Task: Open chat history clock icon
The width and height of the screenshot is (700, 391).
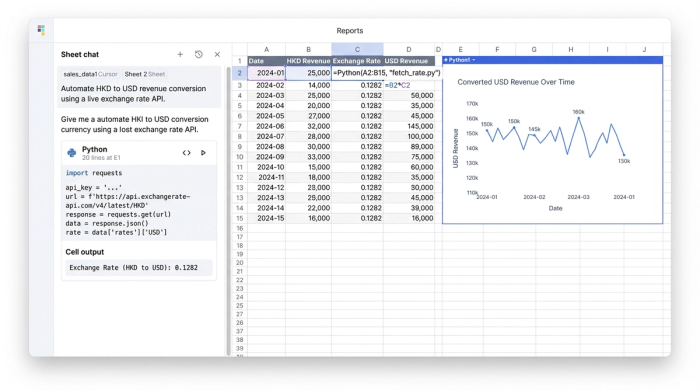Action: [x=199, y=54]
